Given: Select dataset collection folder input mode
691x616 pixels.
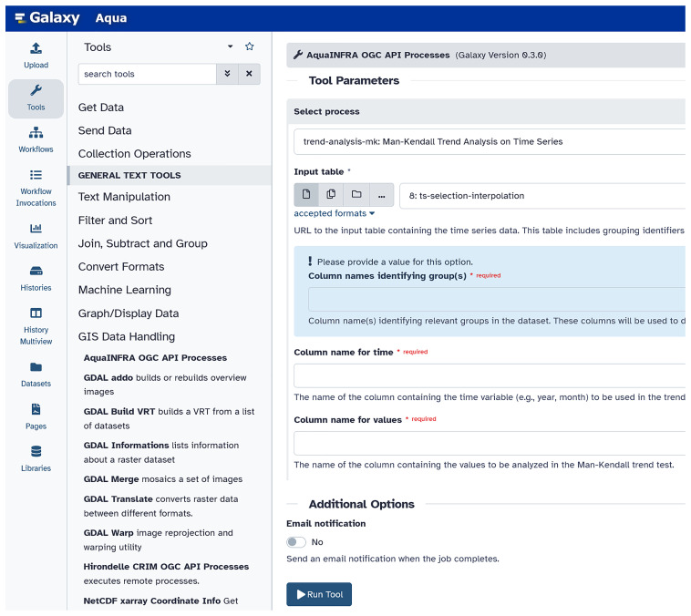Looking at the screenshot, I should [356, 194].
